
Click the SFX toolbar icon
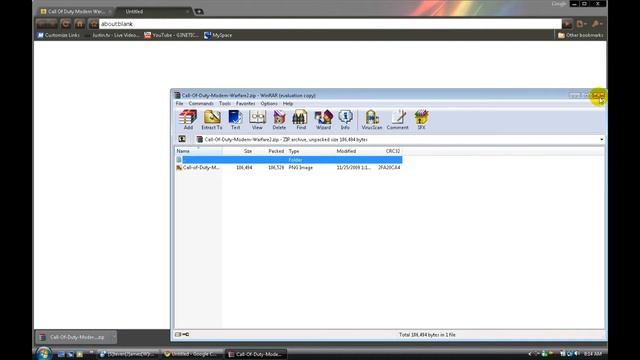pos(421,120)
